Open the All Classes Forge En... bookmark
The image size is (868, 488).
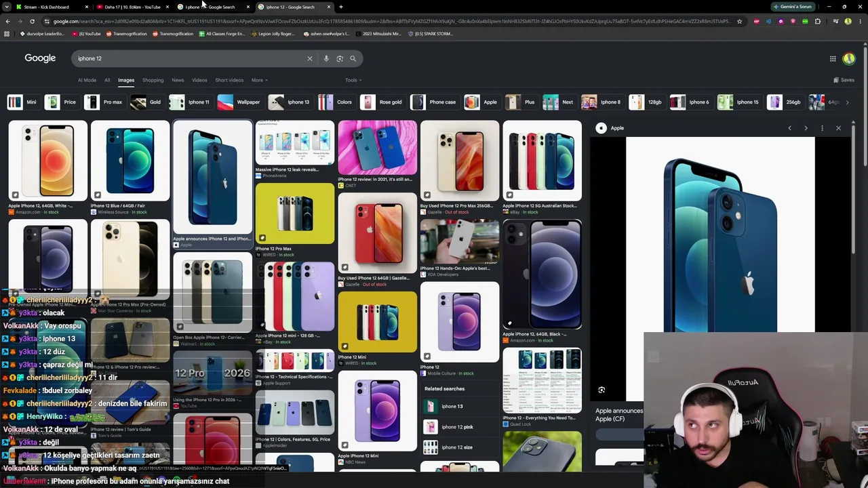(x=222, y=33)
